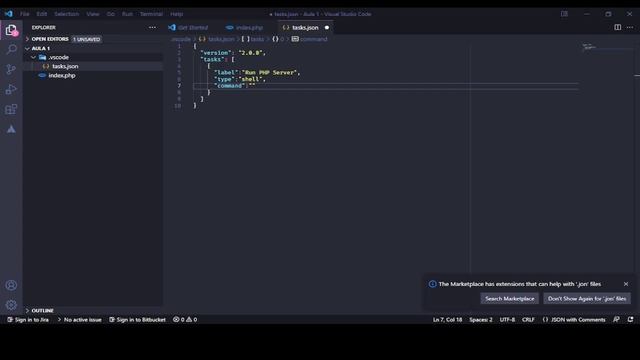Close the tasks.json tab via unsaved dot

(x=327, y=28)
